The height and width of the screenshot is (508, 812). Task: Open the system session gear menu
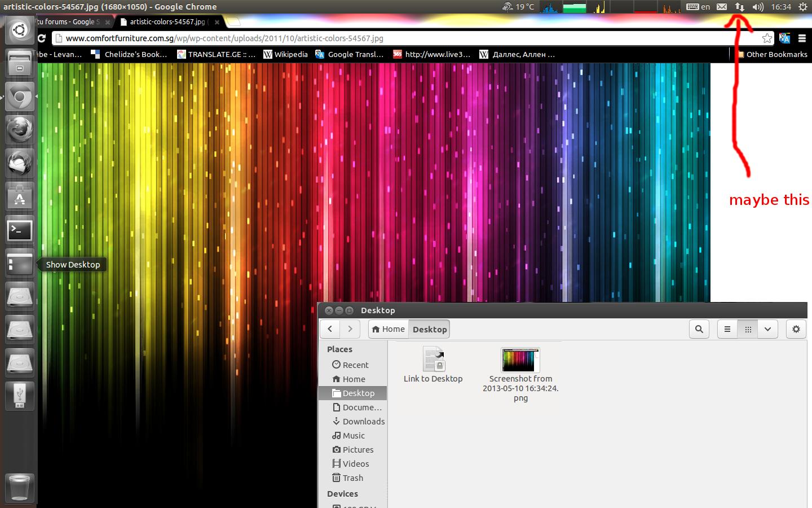[x=803, y=7]
